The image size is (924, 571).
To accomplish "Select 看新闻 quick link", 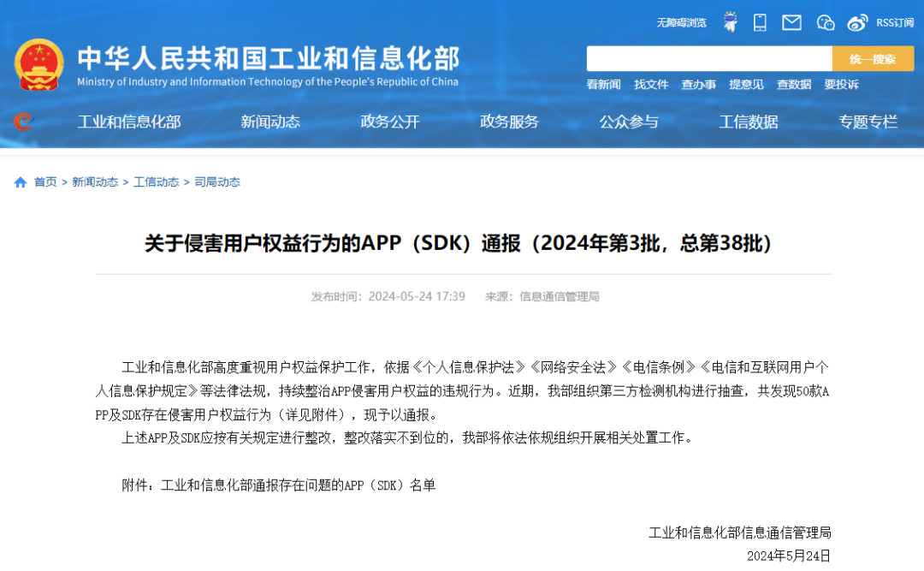I will 603,85.
